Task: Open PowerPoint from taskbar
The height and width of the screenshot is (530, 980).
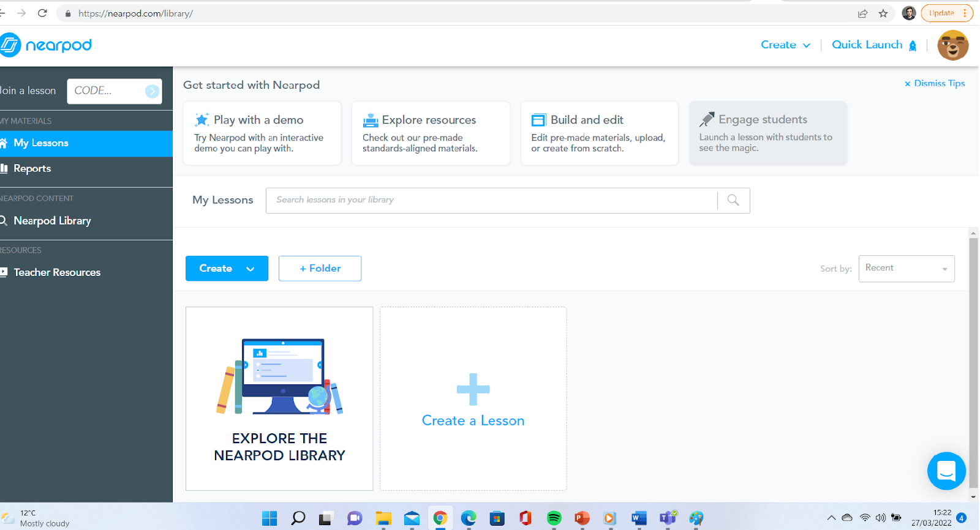Action: tap(582, 518)
